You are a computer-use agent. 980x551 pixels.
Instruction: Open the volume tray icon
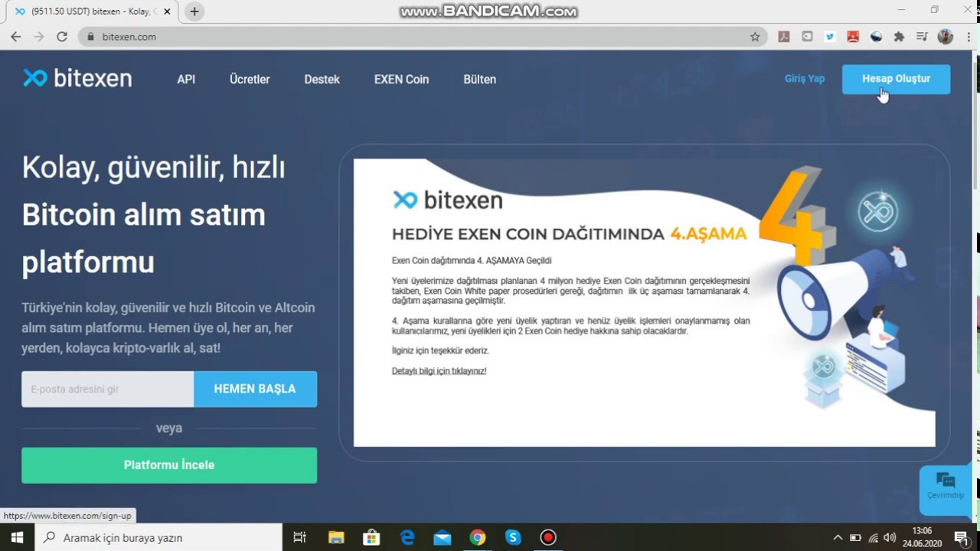point(890,537)
